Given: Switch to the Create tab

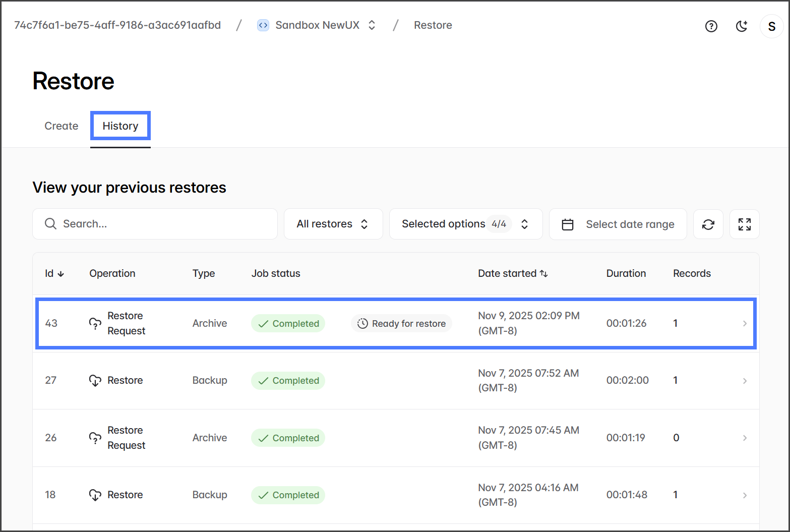Looking at the screenshot, I should pos(62,126).
